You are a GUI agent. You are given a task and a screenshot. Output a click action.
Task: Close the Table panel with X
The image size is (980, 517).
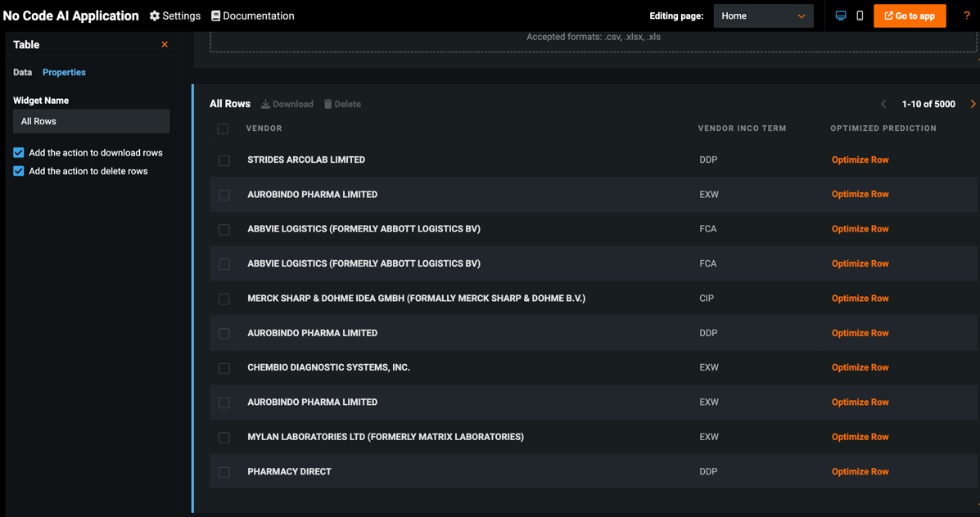pos(165,45)
